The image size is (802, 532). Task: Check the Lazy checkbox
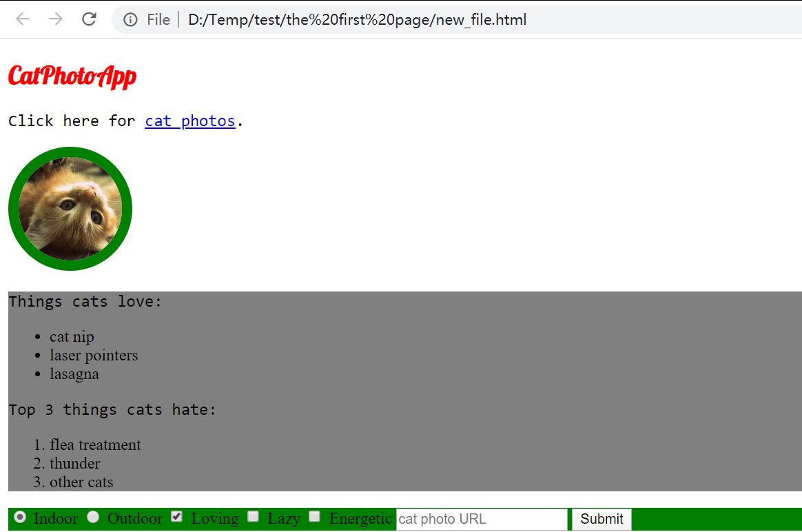pyautogui.click(x=253, y=517)
